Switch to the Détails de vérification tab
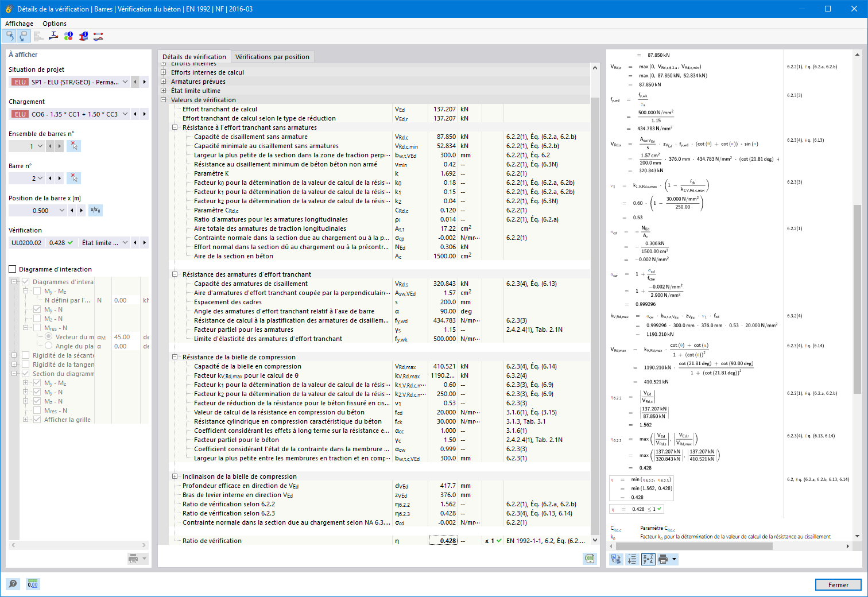 coord(194,57)
